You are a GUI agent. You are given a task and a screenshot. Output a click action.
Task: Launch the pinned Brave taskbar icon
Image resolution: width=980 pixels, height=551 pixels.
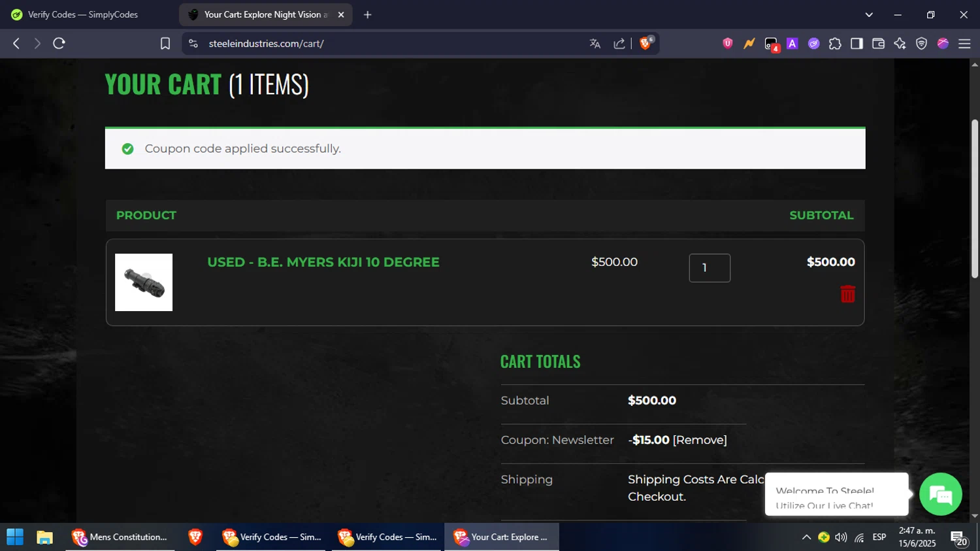(x=195, y=537)
